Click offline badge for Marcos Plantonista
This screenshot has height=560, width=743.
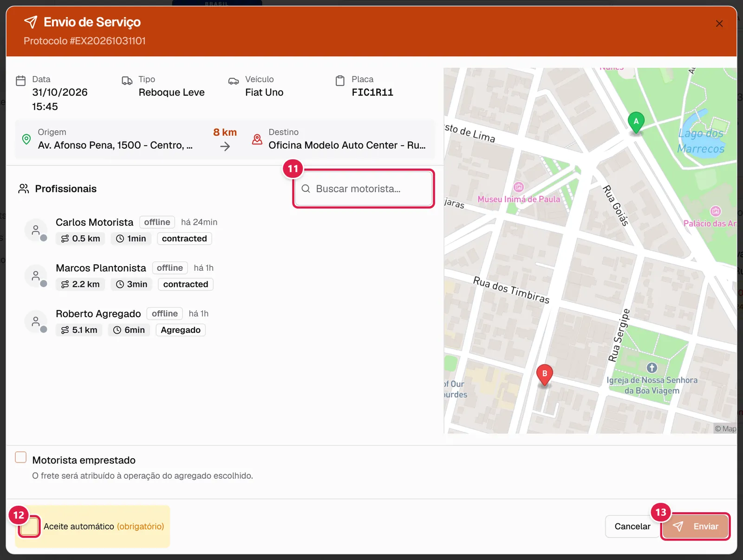click(x=170, y=268)
